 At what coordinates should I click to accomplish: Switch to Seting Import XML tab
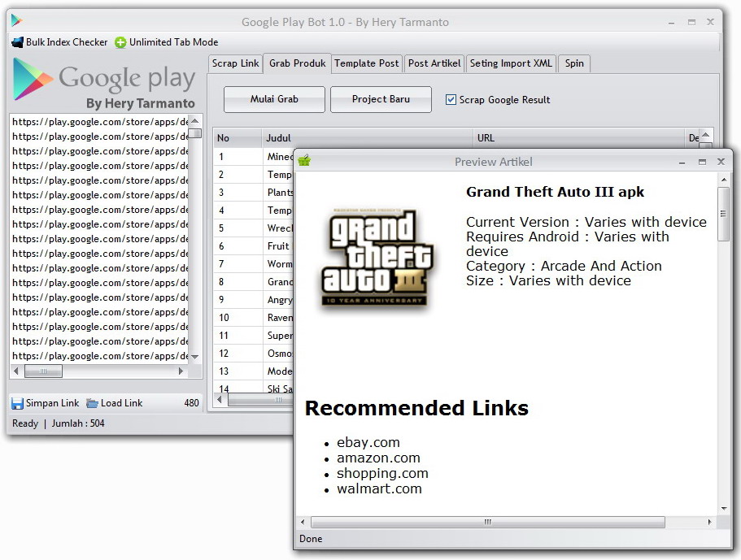tap(511, 63)
